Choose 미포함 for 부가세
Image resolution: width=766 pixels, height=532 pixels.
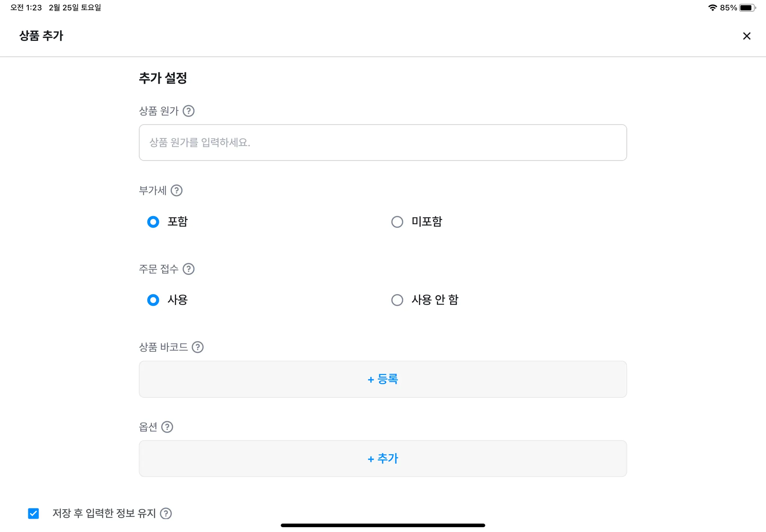pyautogui.click(x=397, y=222)
